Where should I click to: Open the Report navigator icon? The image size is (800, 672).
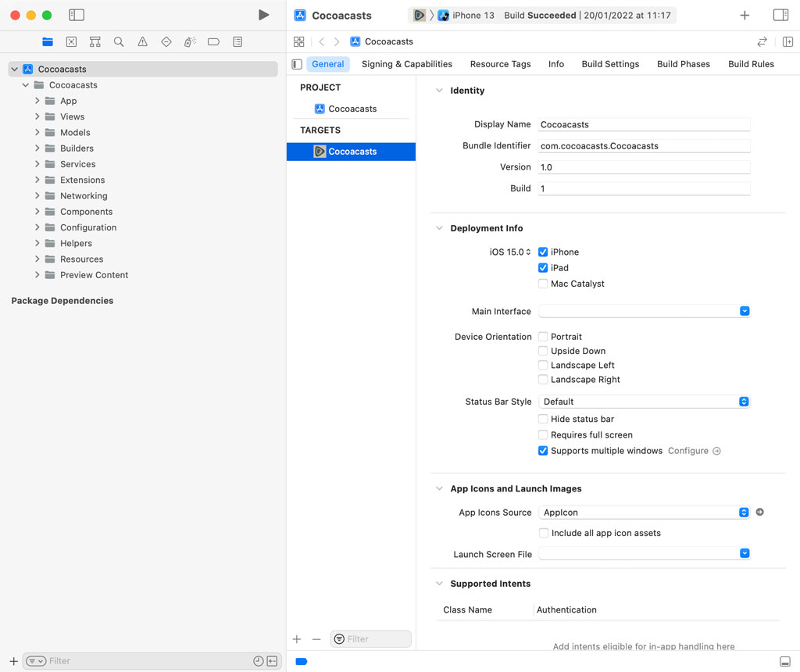tap(237, 42)
